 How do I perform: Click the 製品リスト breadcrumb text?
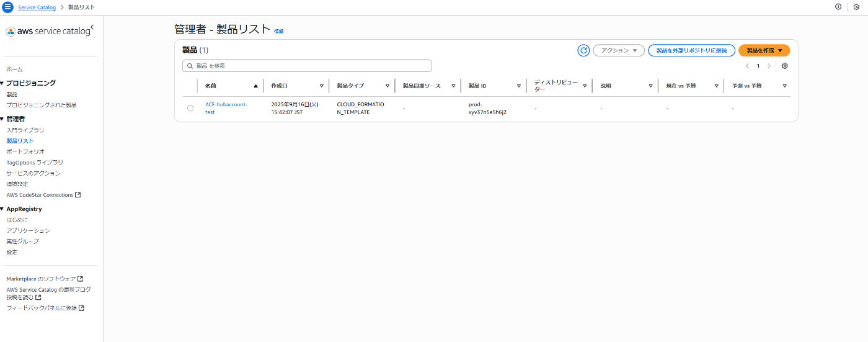point(81,7)
